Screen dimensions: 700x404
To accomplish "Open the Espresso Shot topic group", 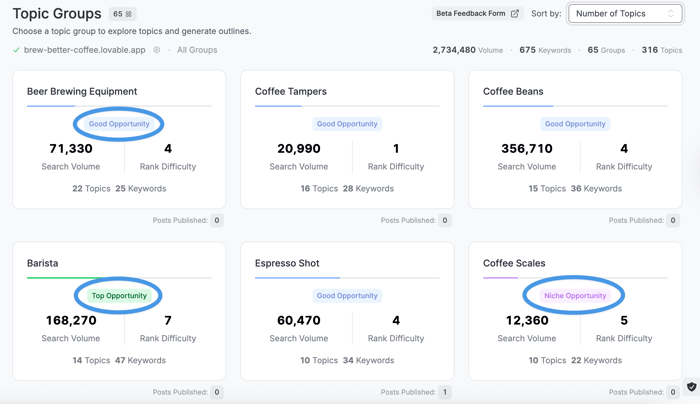I will (287, 263).
